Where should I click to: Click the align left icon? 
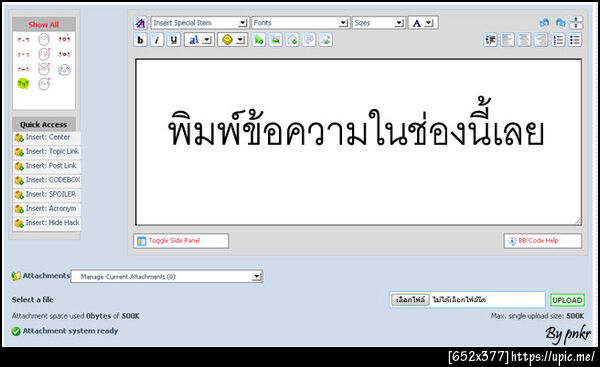(x=507, y=40)
